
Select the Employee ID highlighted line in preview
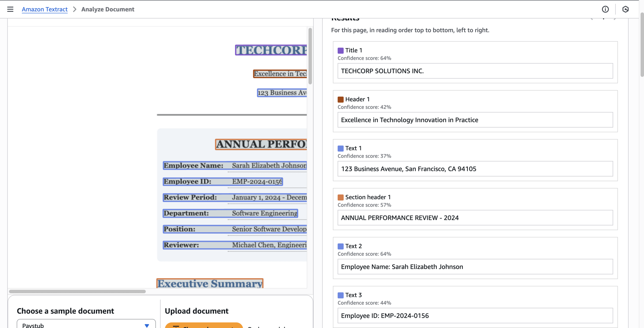point(223,182)
